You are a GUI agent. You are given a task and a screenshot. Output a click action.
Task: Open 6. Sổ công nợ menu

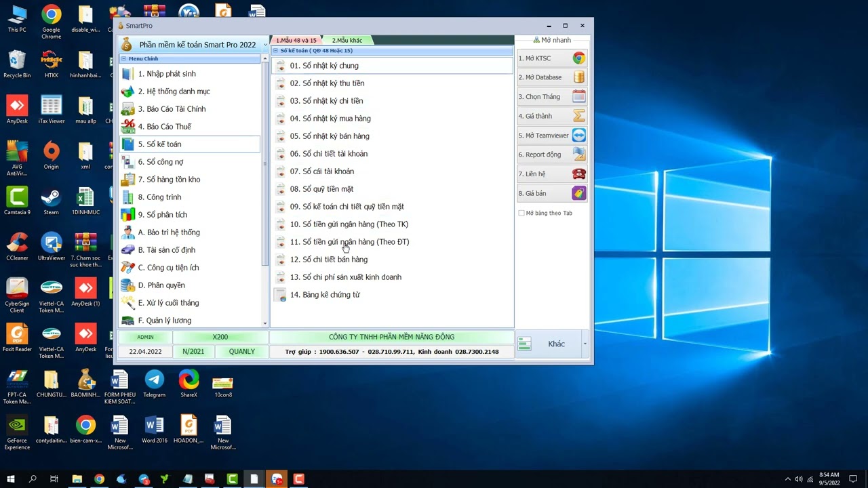[x=190, y=162]
